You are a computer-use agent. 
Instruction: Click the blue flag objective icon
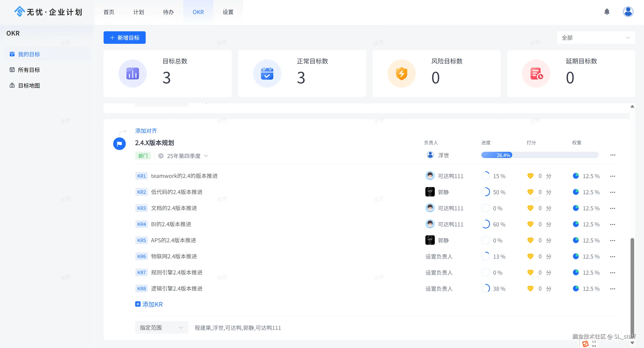119,144
